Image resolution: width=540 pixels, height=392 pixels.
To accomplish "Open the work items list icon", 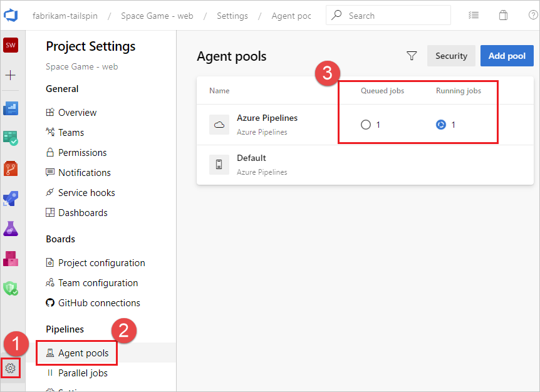I will pyautogui.click(x=474, y=15).
